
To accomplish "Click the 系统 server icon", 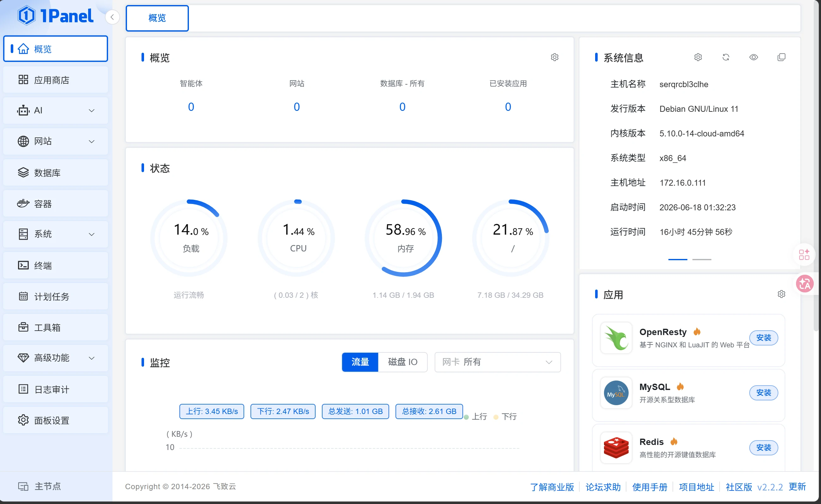I will click(23, 234).
